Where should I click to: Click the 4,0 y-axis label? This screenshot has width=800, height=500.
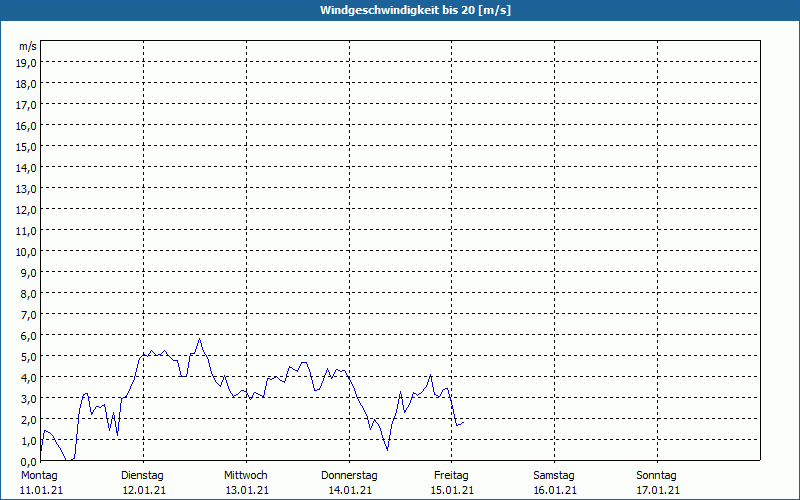click(x=29, y=378)
